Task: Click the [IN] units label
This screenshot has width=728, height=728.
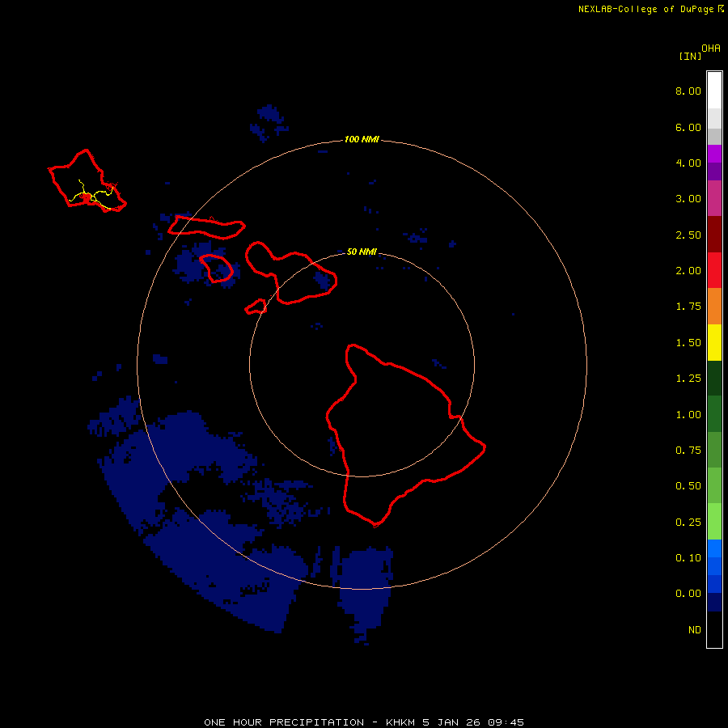Action: tap(690, 56)
